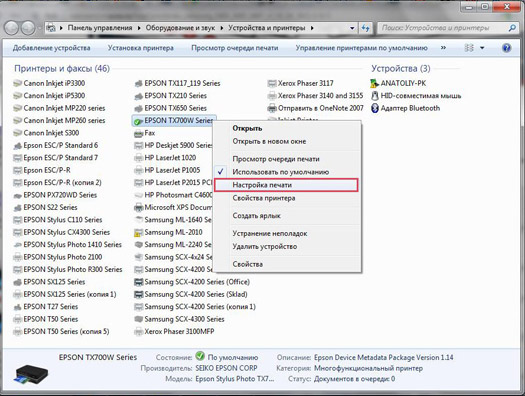Click the change view grid icon

click(x=469, y=48)
